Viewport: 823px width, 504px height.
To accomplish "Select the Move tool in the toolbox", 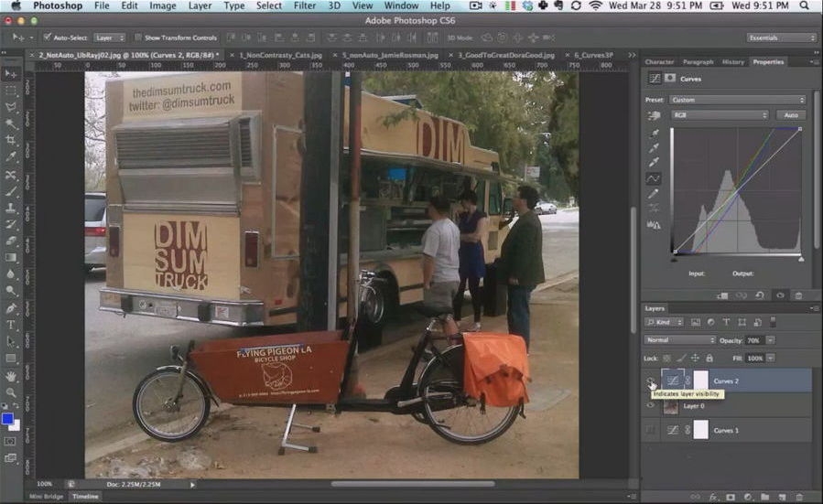I will (x=10, y=74).
